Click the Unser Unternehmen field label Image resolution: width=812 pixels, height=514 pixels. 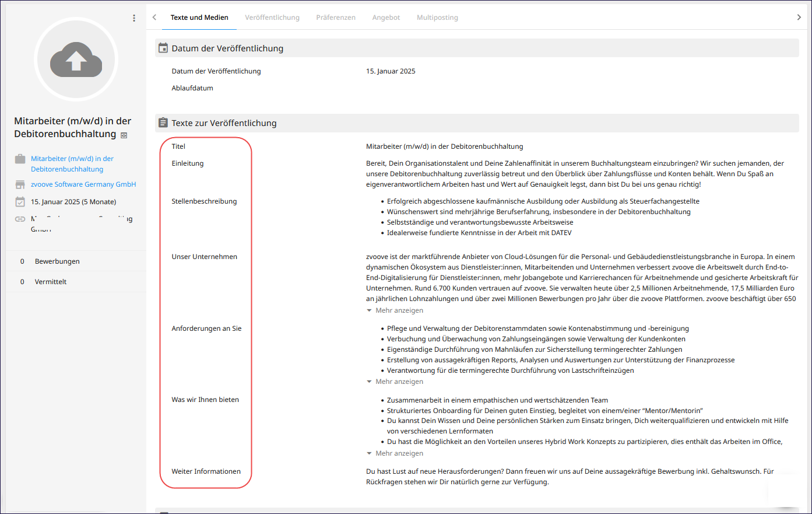pyautogui.click(x=205, y=257)
